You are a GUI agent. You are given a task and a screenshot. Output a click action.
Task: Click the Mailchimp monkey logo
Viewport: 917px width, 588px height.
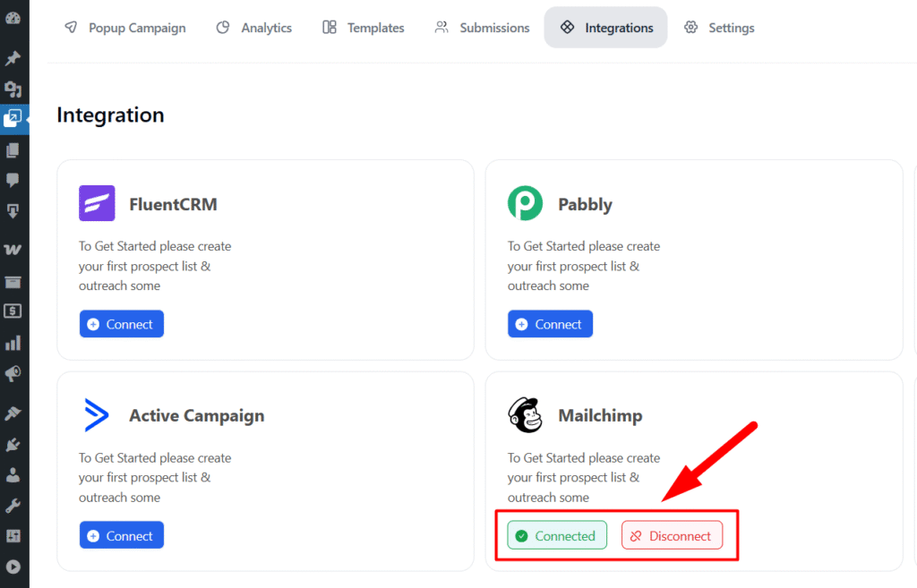point(525,415)
